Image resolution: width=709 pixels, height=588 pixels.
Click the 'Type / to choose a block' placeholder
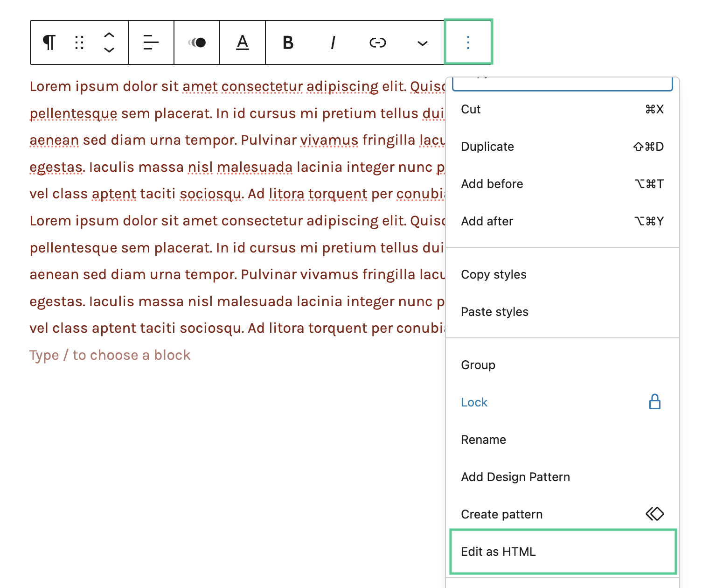click(x=110, y=355)
